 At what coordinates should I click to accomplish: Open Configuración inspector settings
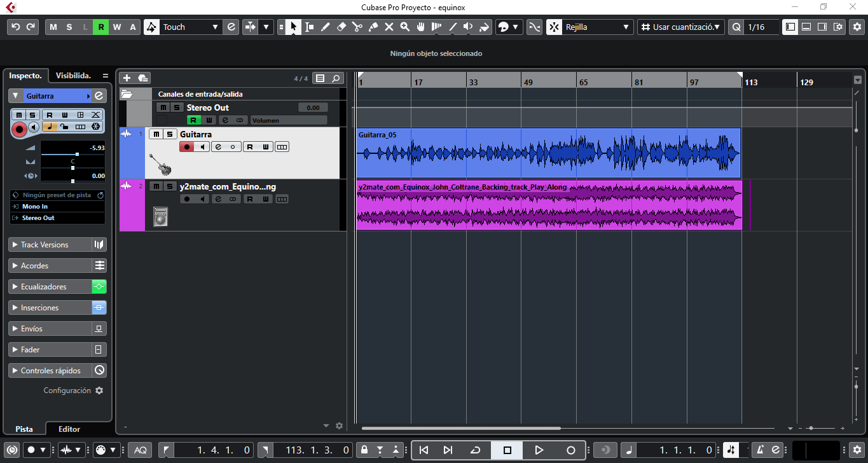(x=73, y=390)
